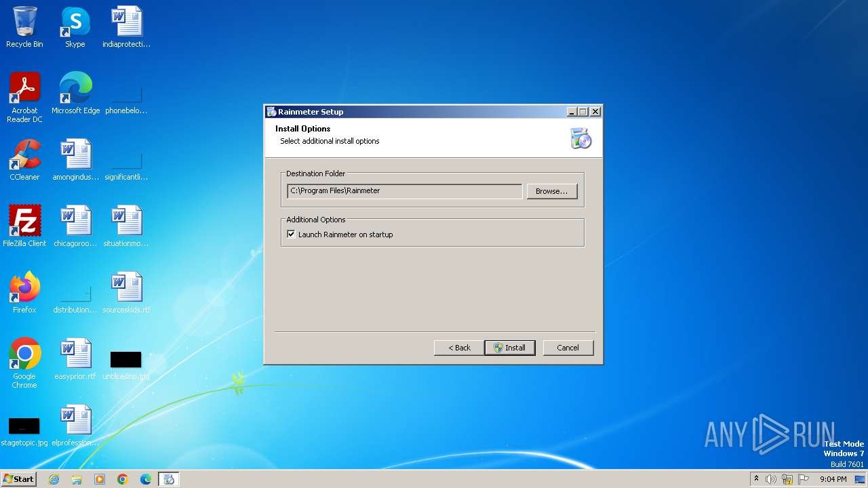Close the Rainmeter Setup window

595,112
